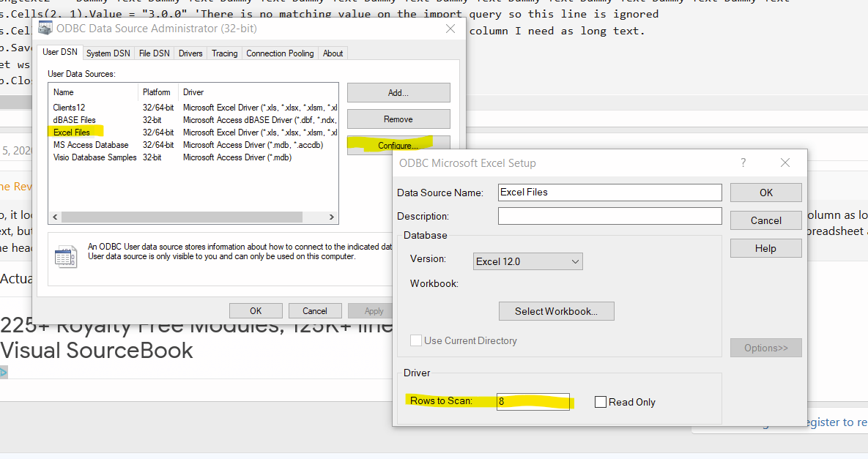
Task: Click the Driver column header
Action: tap(258, 92)
